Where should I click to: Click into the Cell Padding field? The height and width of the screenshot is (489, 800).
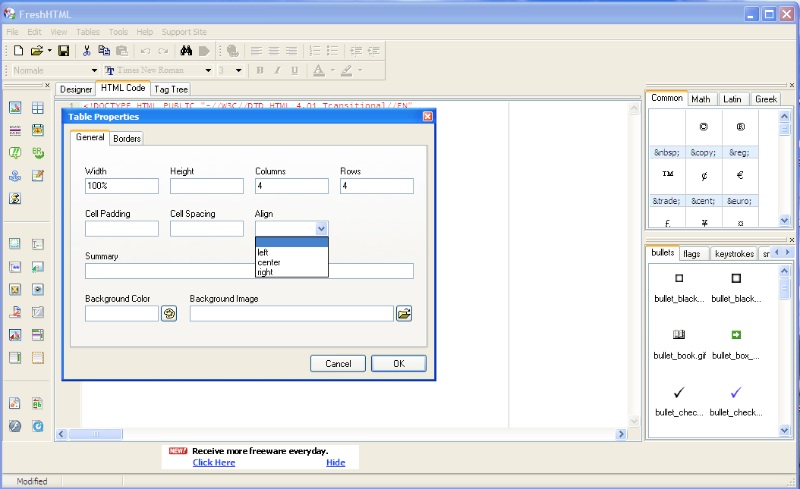click(x=122, y=229)
